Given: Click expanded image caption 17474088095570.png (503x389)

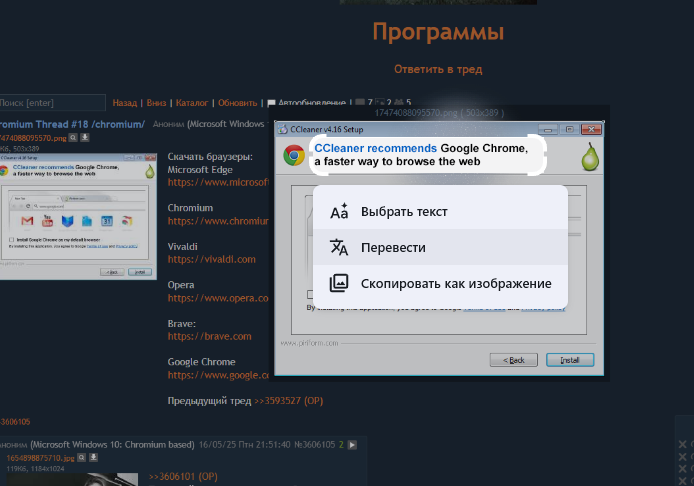Looking at the screenshot, I should point(440,113).
